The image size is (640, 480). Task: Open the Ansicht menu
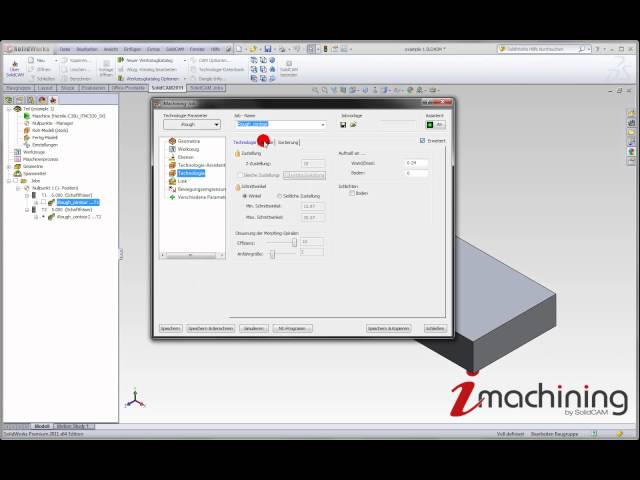pyautogui.click(x=111, y=49)
